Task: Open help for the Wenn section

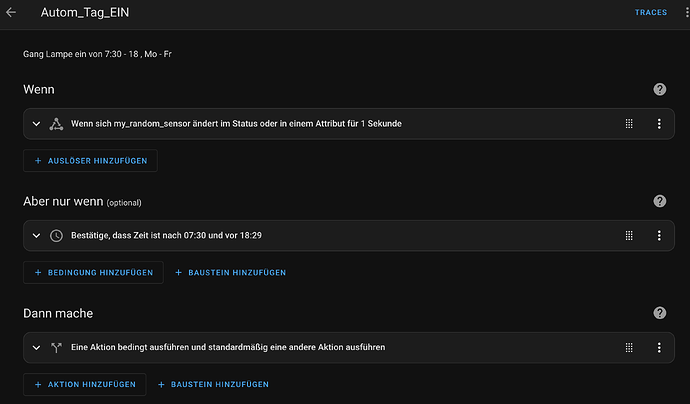Action: point(659,89)
